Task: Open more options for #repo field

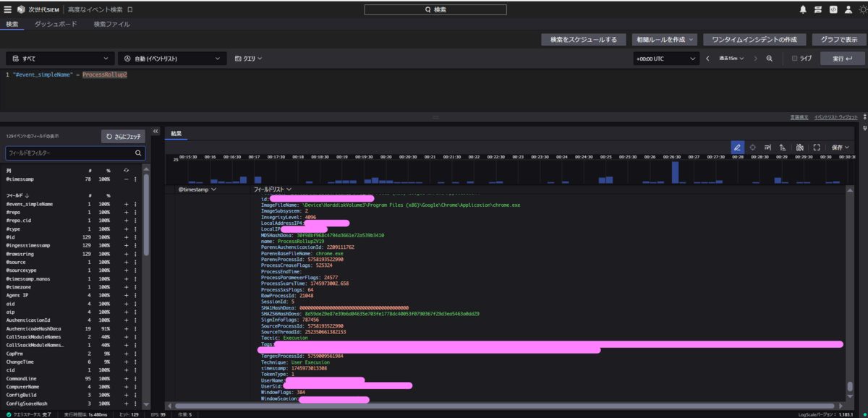Action: (x=135, y=213)
